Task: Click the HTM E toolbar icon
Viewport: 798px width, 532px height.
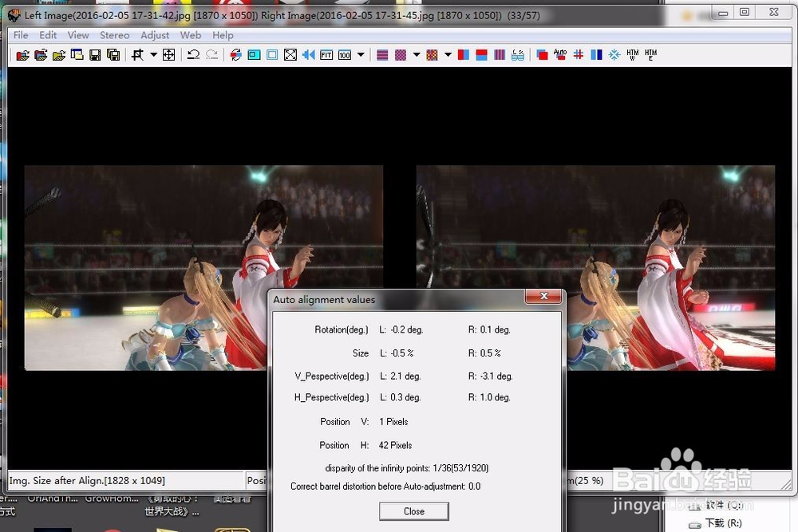Action: coord(650,55)
